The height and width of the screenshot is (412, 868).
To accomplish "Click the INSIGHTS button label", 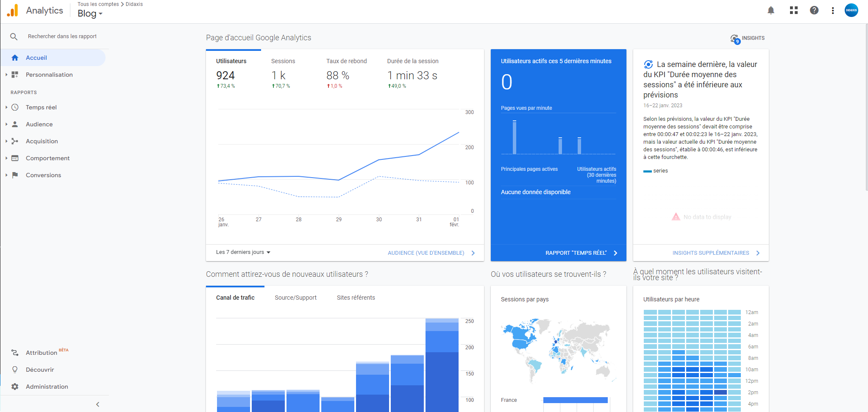I will pyautogui.click(x=753, y=38).
